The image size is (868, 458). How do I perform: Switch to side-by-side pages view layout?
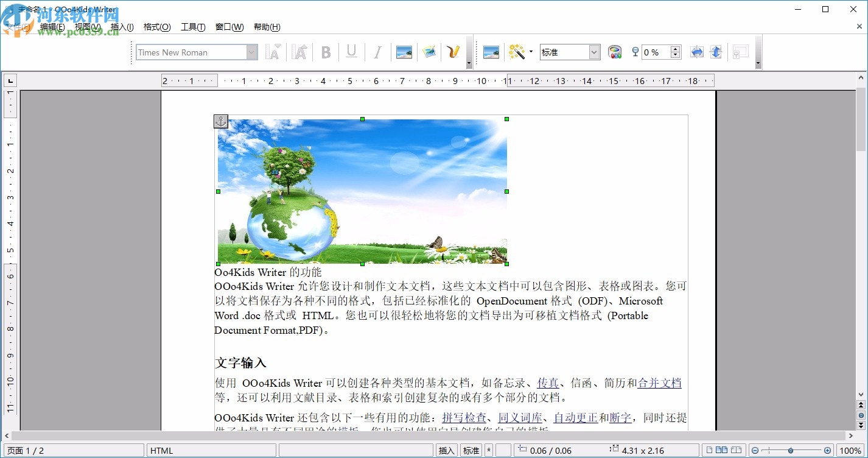(x=722, y=451)
